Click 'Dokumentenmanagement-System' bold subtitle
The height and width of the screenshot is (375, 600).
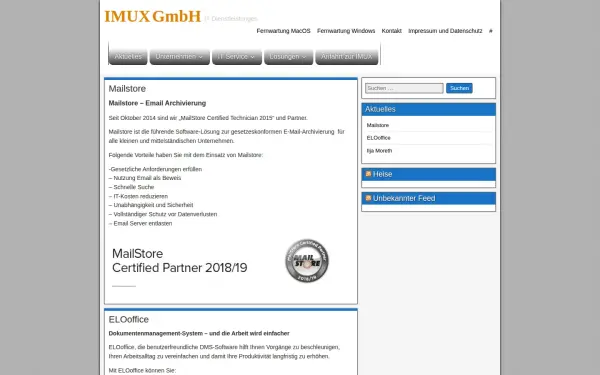tap(199, 333)
